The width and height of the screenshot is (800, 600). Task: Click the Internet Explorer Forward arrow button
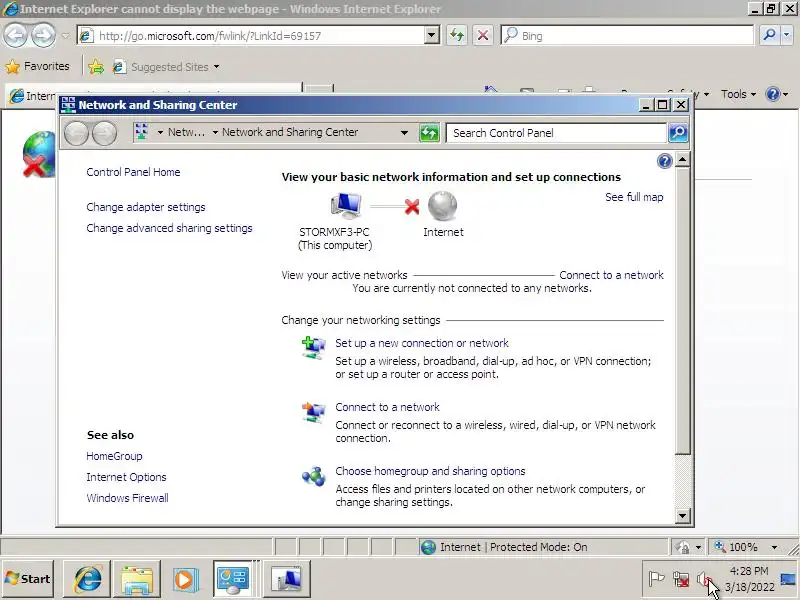(x=43, y=35)
